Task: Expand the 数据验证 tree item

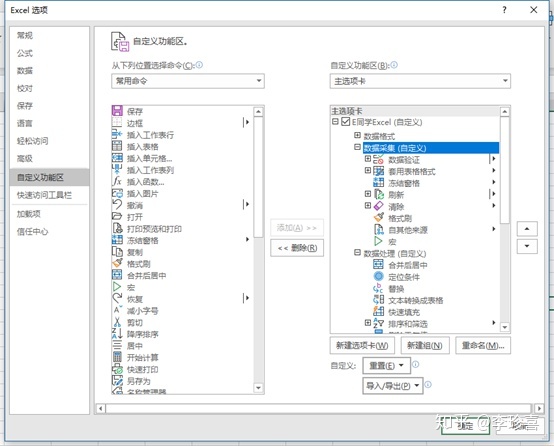Action: click(x=368, y=159)
